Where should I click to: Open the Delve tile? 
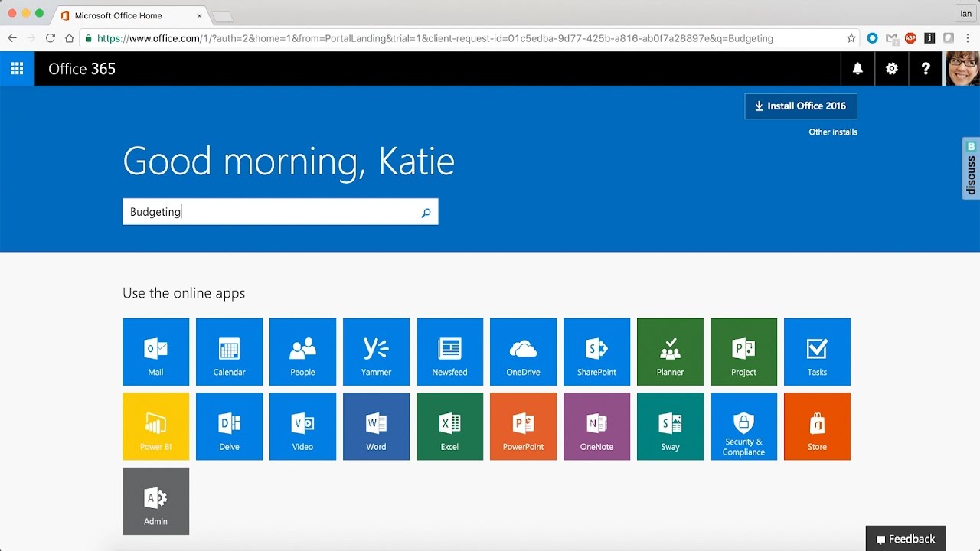229,426
